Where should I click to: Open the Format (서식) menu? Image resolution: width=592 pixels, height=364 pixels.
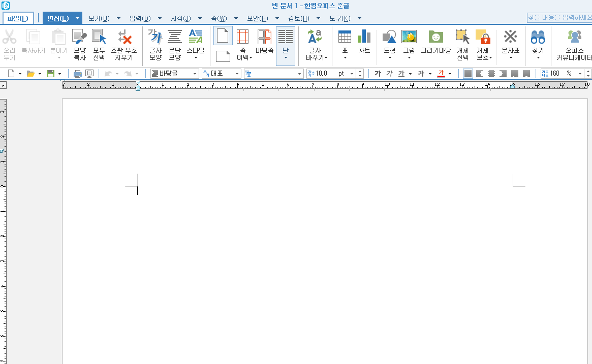point(181,18)
